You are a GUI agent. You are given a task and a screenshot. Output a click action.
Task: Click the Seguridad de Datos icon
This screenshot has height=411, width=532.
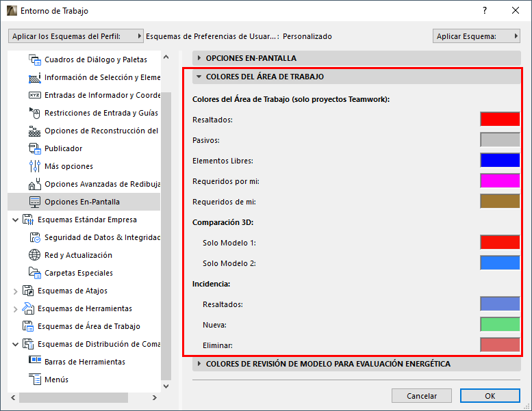35,237
